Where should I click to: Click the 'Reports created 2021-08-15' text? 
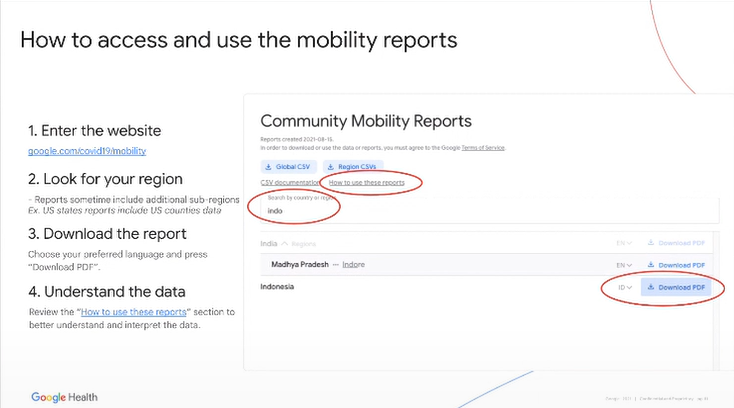point(297,139)
